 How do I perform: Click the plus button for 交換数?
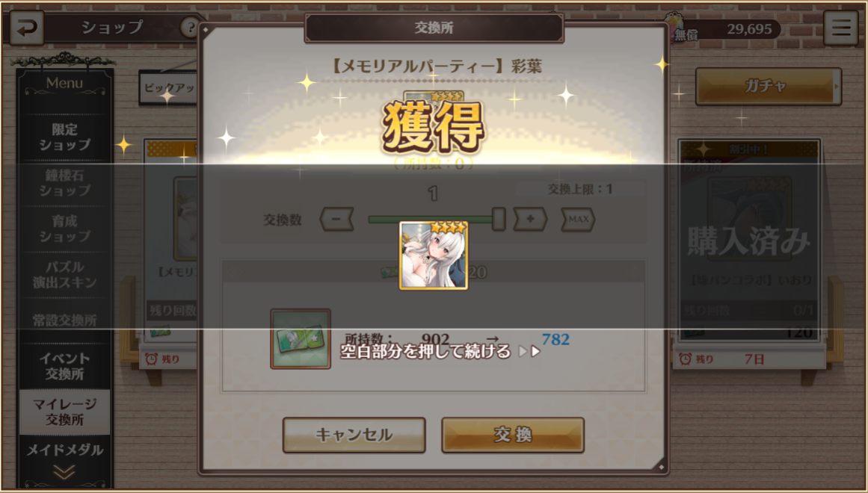click(x=530, y=220)
